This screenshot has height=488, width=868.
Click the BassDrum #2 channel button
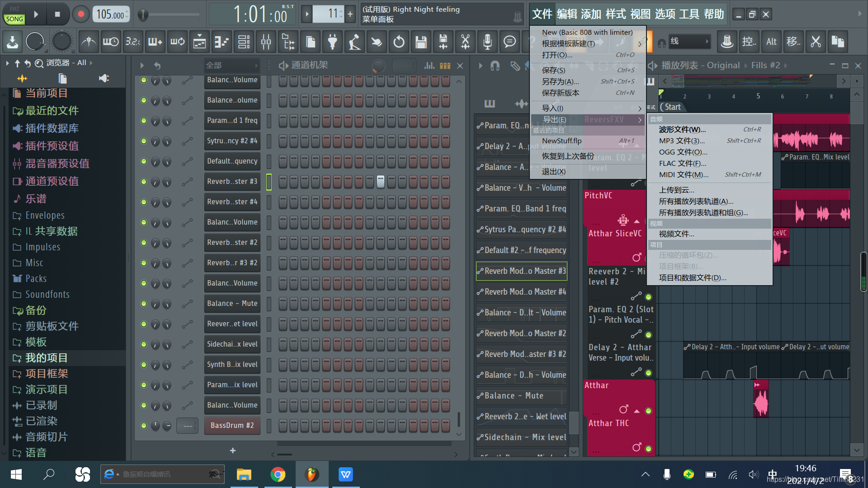point(232,425)
